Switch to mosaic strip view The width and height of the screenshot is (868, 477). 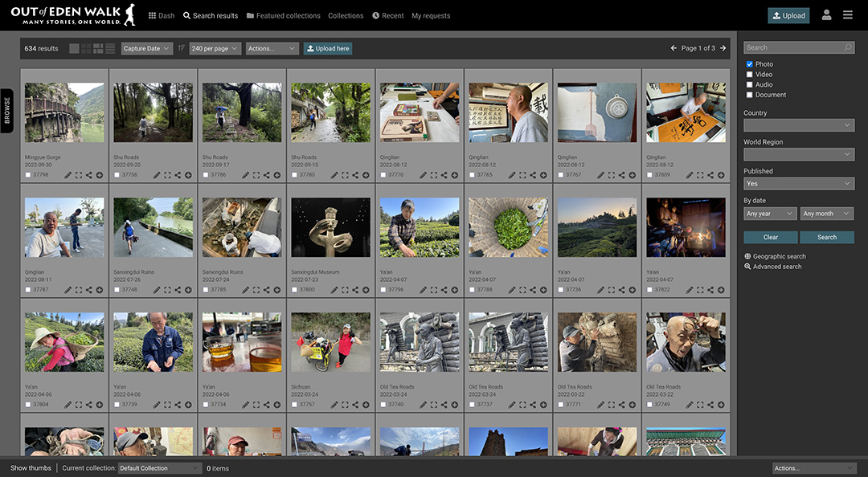coord(98,49)
